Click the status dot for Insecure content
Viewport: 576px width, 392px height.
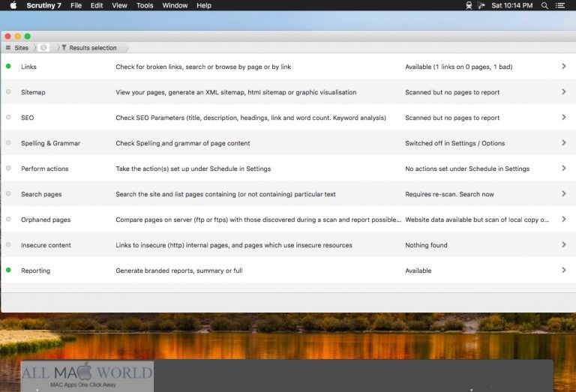coord(8,244)
